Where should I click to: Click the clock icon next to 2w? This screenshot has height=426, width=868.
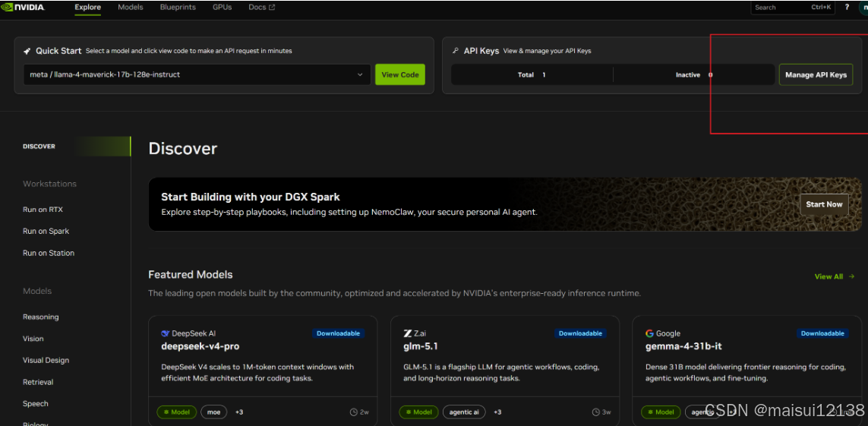[x=353, y=412]
